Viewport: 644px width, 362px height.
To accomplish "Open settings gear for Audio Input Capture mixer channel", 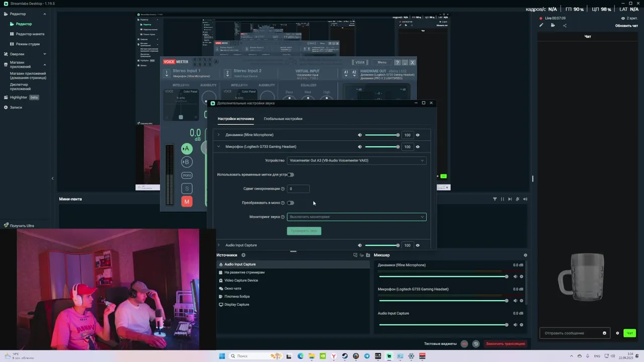I will pos(521,325).
